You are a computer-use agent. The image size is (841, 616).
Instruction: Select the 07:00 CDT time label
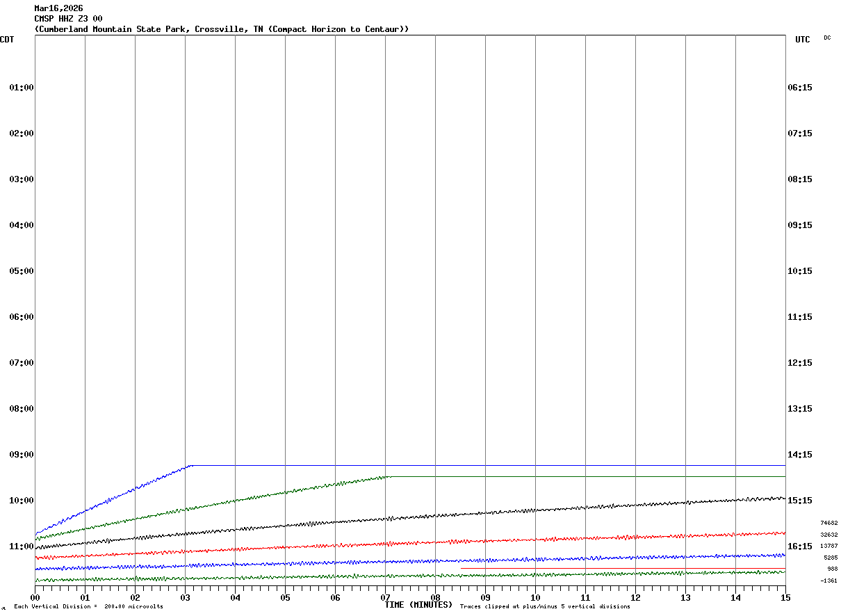pyautogui.click(x=22, y=363)
